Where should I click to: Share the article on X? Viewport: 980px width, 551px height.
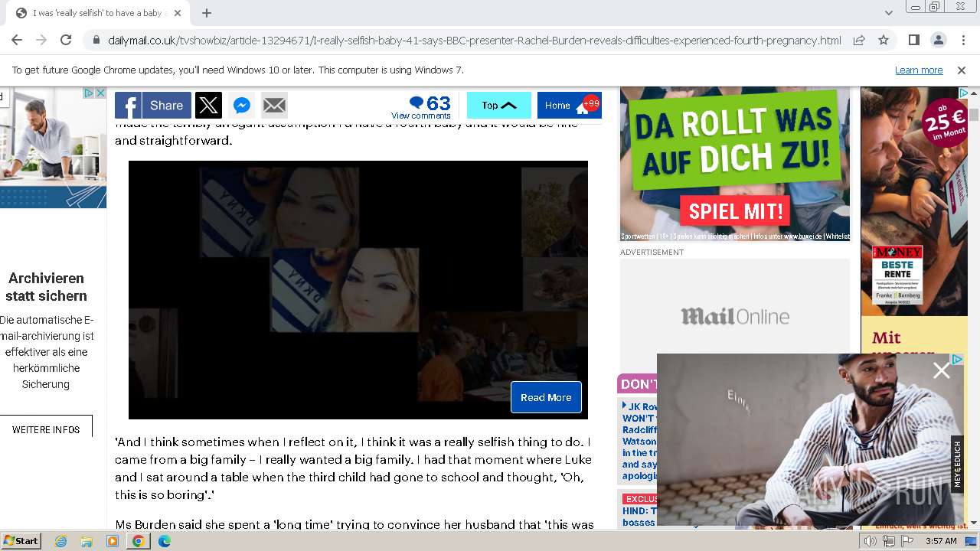208,106
